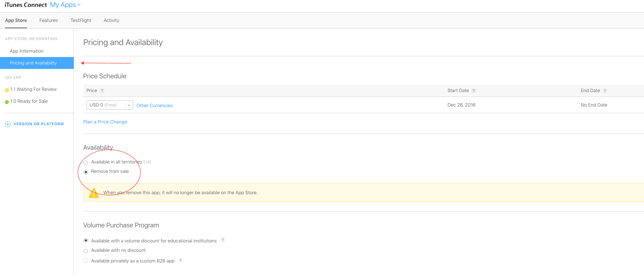Open the USD 0 (Free) price dropdown
644x275 pixels.
click(x=110, y=105)
